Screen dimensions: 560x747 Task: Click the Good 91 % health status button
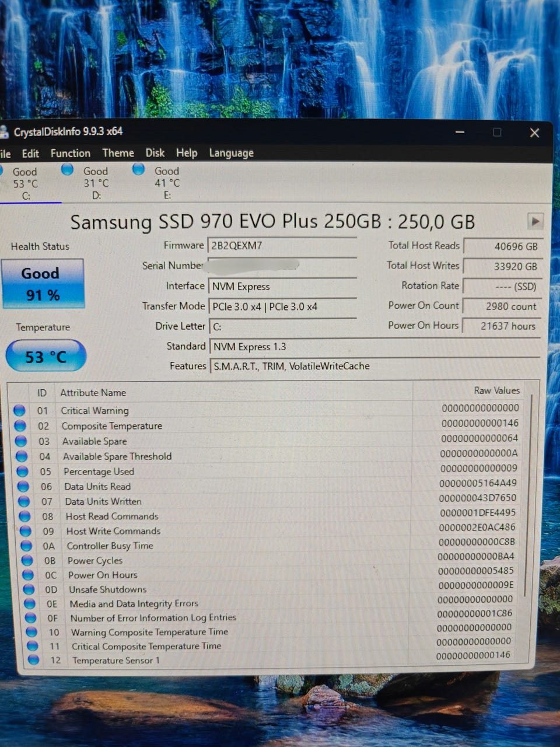[x=43, y=284]
